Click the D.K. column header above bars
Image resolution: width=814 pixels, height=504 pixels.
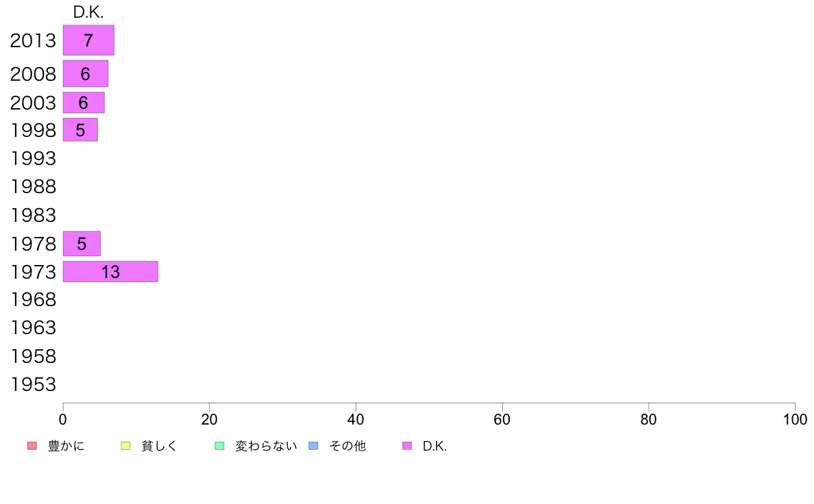[88, 12]
